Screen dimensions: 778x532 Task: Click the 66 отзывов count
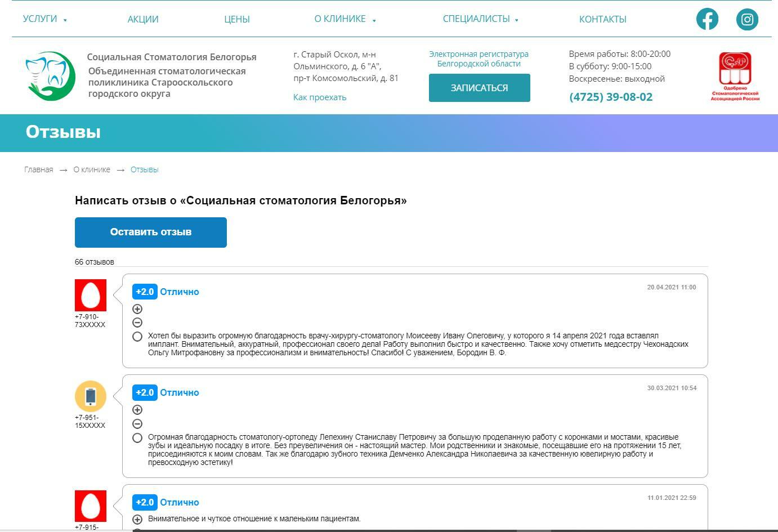coord(95,262)
